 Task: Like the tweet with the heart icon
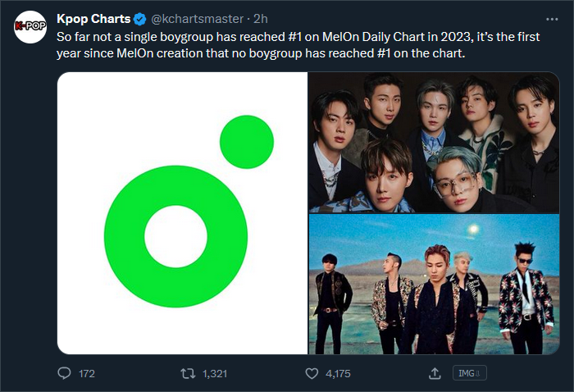click(x=312, y=373)
